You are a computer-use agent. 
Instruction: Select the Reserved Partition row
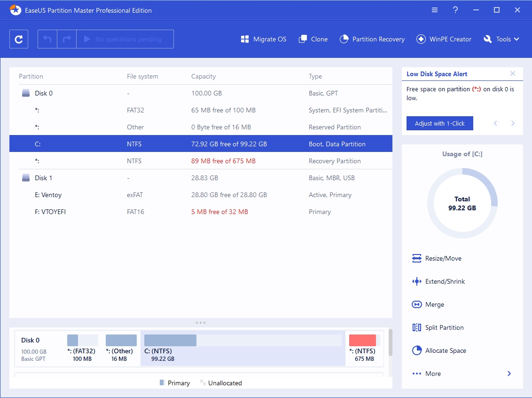click(201, 127)
